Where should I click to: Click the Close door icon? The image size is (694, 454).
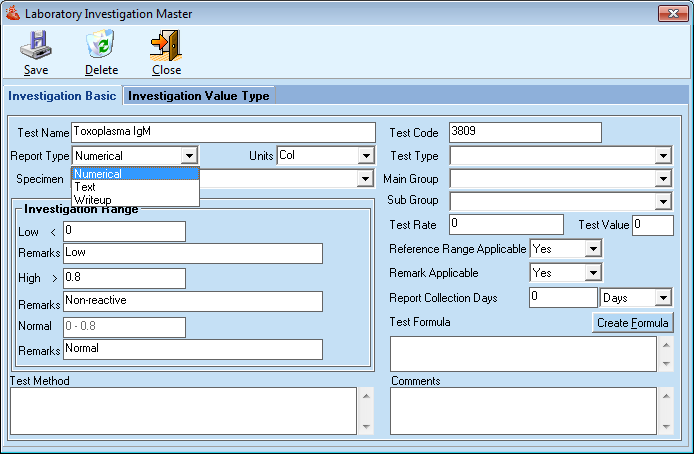click(166, 46)
